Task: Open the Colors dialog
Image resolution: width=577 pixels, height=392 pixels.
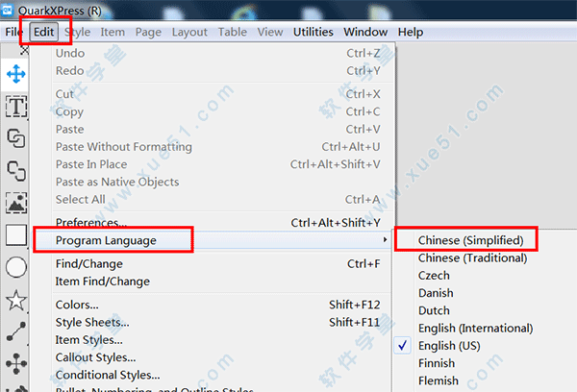Action: [x=212, y=305]
